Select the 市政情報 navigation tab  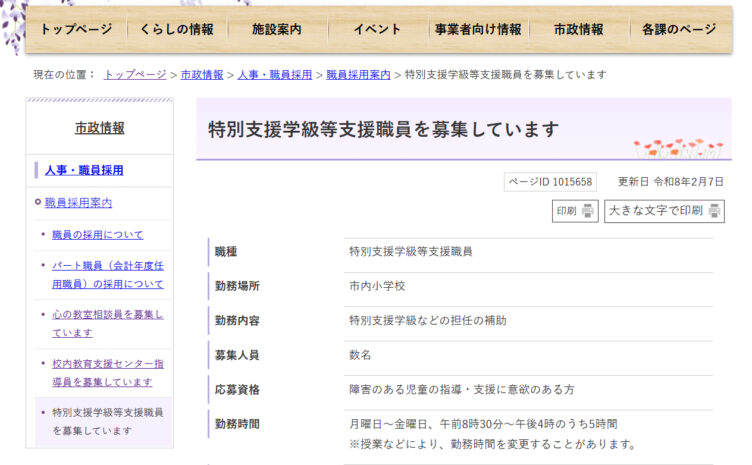579,30
